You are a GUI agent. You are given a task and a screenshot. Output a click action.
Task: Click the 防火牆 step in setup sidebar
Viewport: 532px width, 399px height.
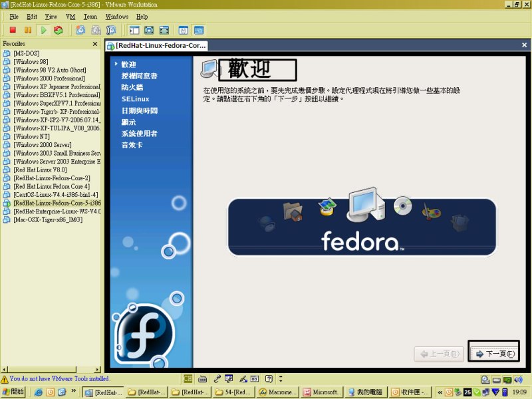point(132,87)
